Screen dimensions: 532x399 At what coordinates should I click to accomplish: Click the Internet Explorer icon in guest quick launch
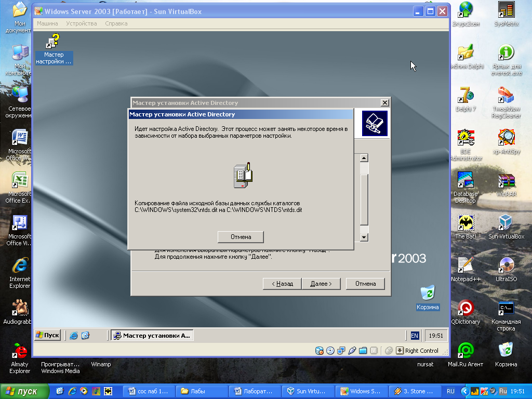(x=74, y=336)
